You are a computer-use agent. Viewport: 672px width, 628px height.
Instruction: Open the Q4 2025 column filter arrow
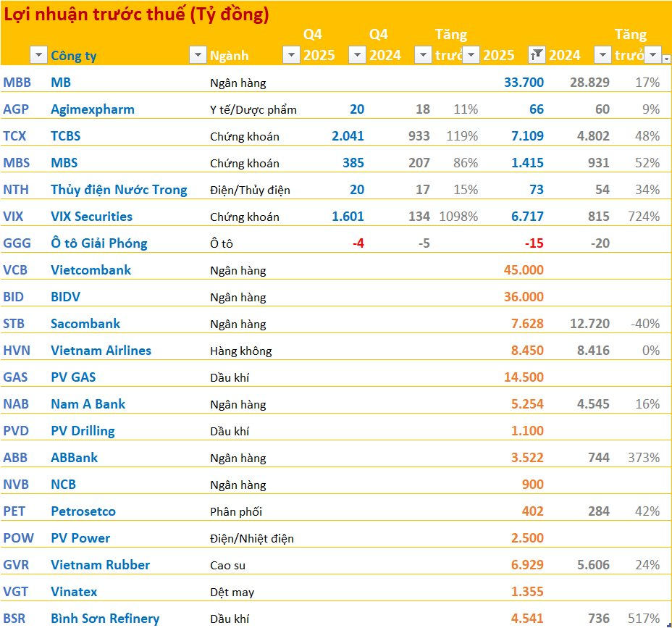coord(357,55)
